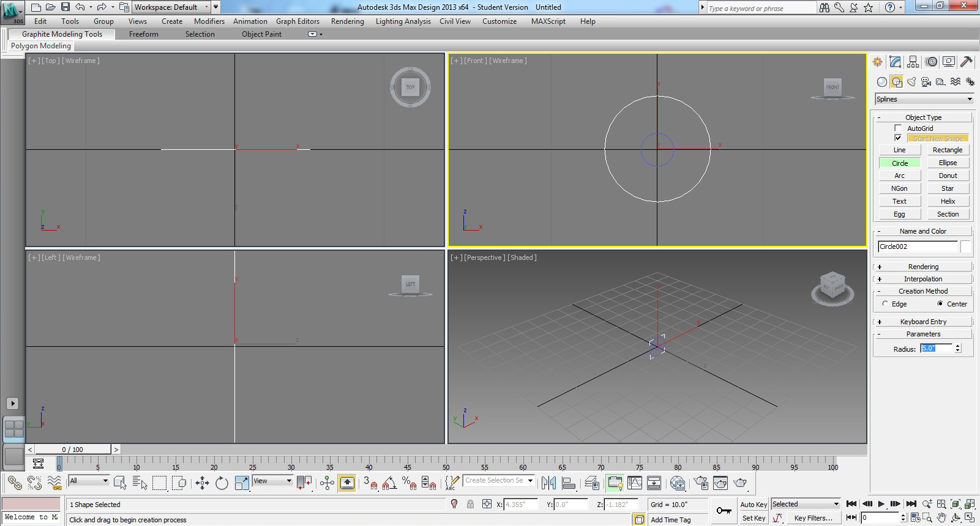
Task: Open the Modify command panel tab
Action: (x=895, y=62)
